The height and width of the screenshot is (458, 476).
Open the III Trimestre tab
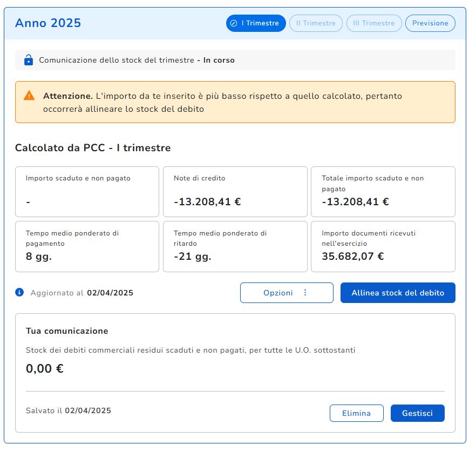coord(374,23)
